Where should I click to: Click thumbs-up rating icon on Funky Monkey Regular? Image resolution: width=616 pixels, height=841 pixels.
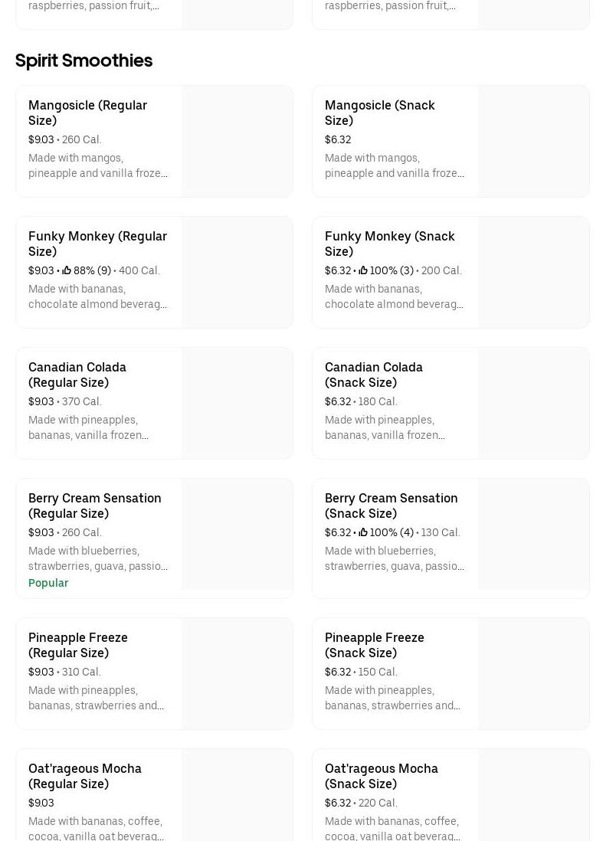click(x=67, y=270)
